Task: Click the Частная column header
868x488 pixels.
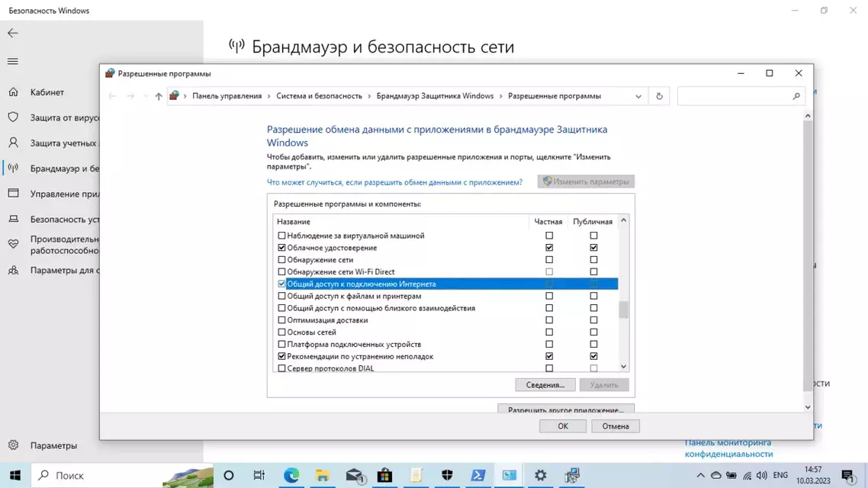Action: click(548, 221)
